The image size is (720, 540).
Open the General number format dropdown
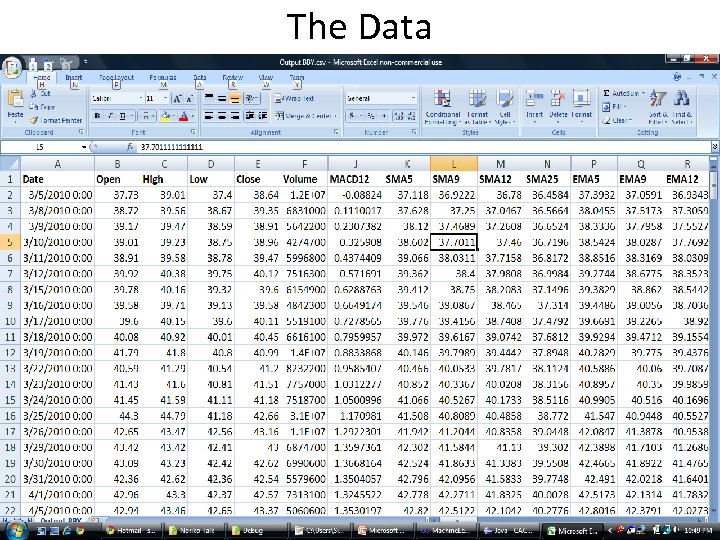point(413,98)
